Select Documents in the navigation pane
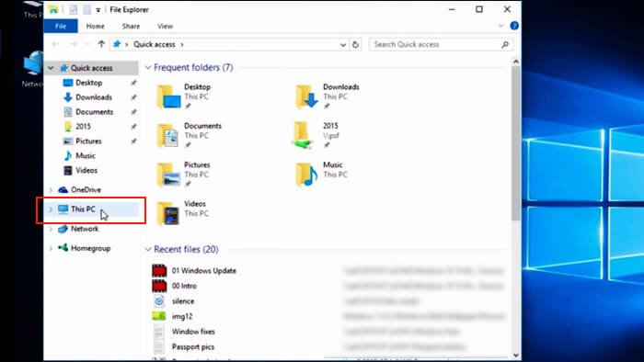 94,112
